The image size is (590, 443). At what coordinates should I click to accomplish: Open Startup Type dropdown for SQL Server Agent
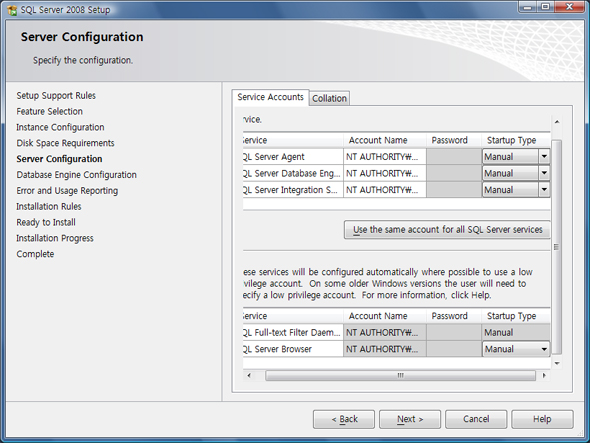[x=544, y=157]
